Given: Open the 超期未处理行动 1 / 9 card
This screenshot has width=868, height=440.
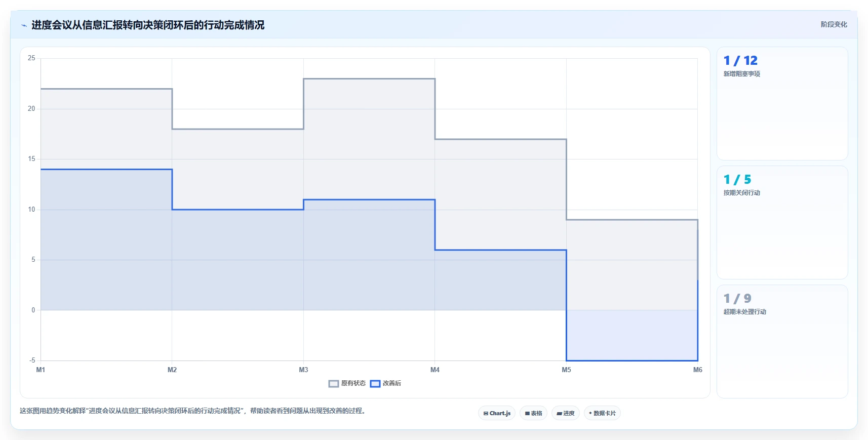Looking at the screenshot, I should tap(782, 342).
